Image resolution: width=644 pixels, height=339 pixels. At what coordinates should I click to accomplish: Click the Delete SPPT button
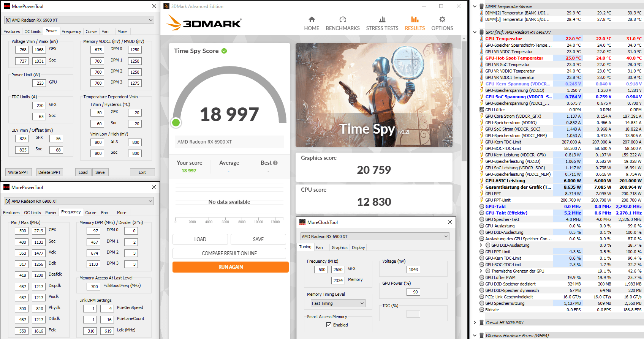[x=49, y=172]
